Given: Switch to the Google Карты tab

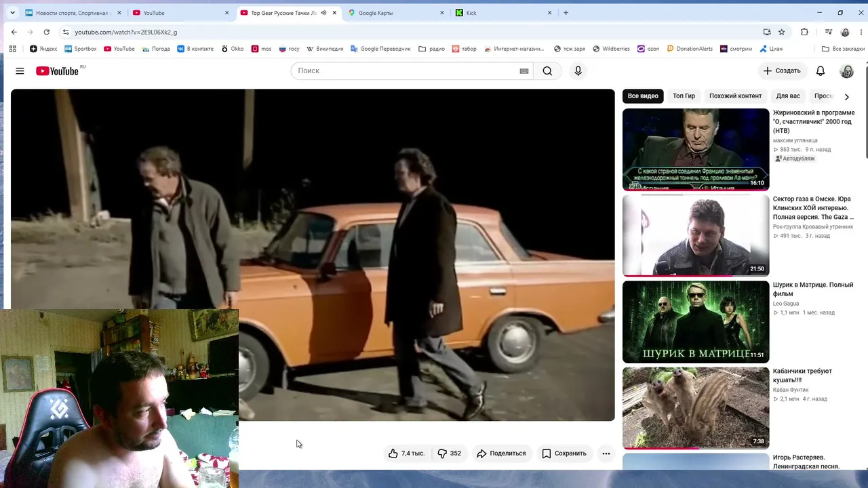Looking at the screenshot, I should 397,13.
